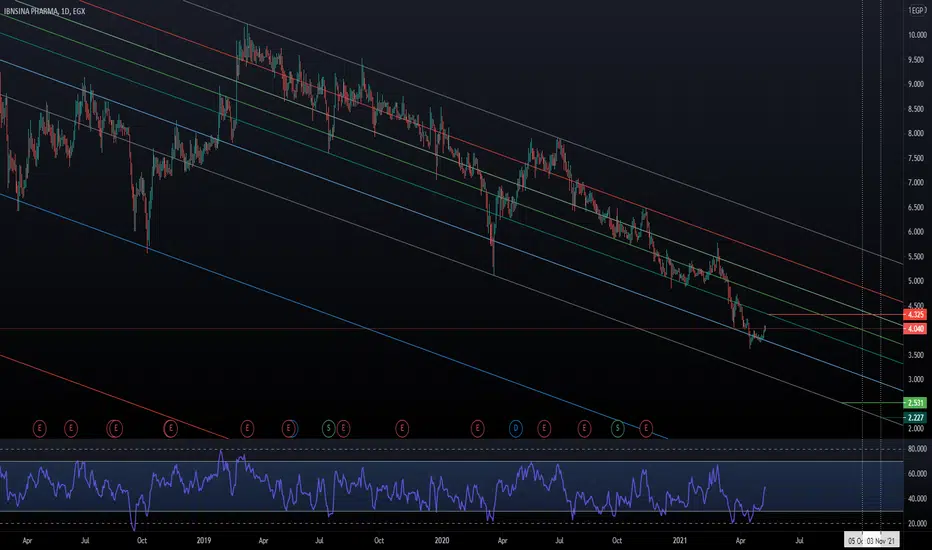Select the red 4.325 price label
The image size is (932, 550).
(x=915, y=315)
